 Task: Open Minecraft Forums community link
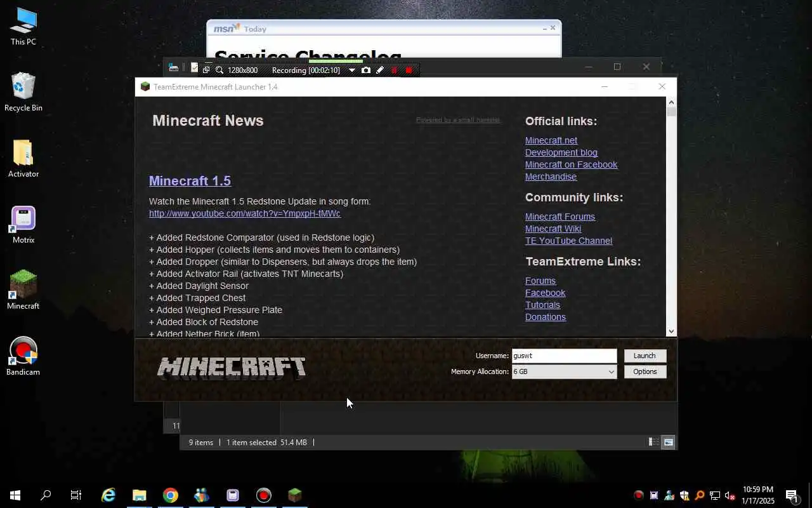point(560,217)
